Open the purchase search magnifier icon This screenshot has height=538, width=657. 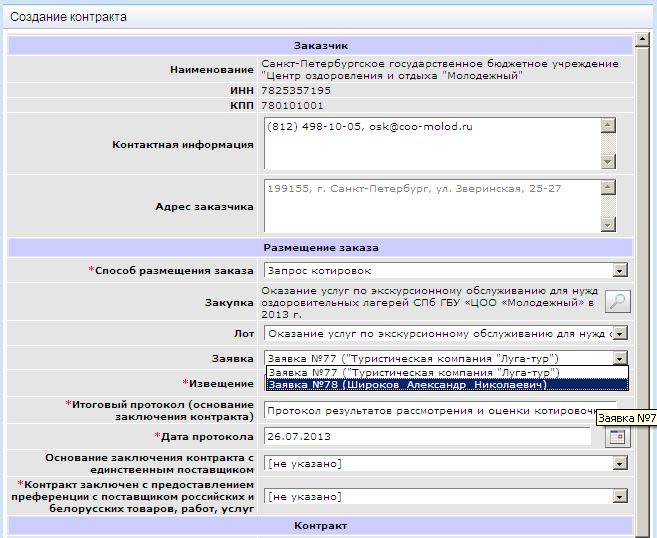pos(618,301)
